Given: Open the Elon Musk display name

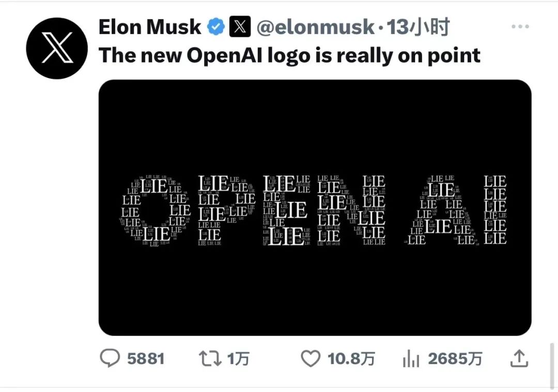Looking at the screenshot, I should pos(150,27).
